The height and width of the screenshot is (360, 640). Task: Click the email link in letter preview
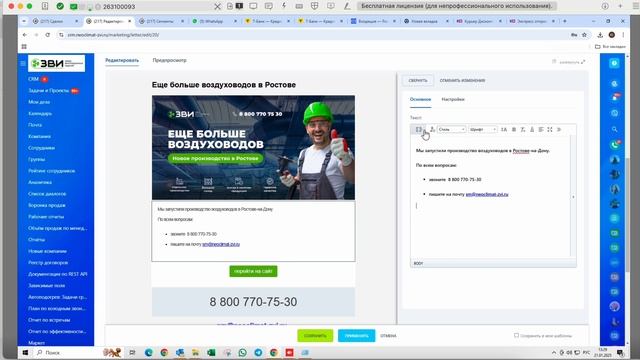click(221, 244)
